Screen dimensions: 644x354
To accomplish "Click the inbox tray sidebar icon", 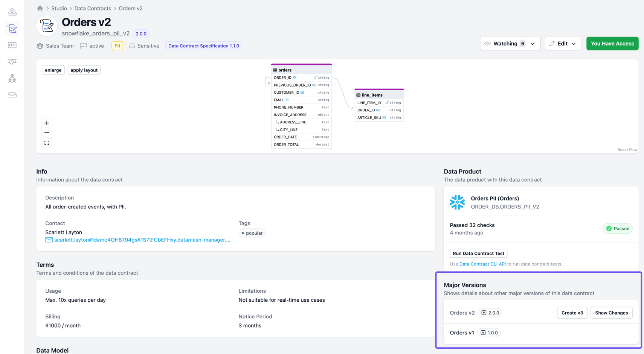I will click(12, 95).
